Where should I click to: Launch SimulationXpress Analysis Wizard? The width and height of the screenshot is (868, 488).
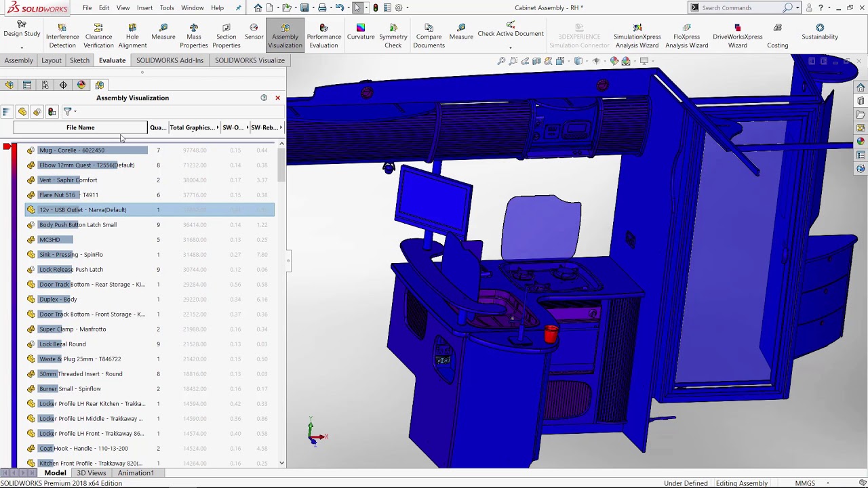(637, 36)
